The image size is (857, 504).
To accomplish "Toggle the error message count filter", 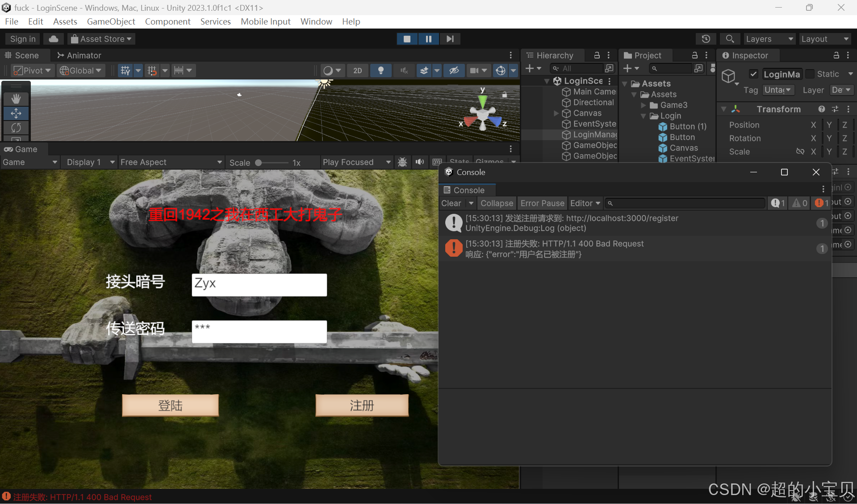I will point(821,203).
